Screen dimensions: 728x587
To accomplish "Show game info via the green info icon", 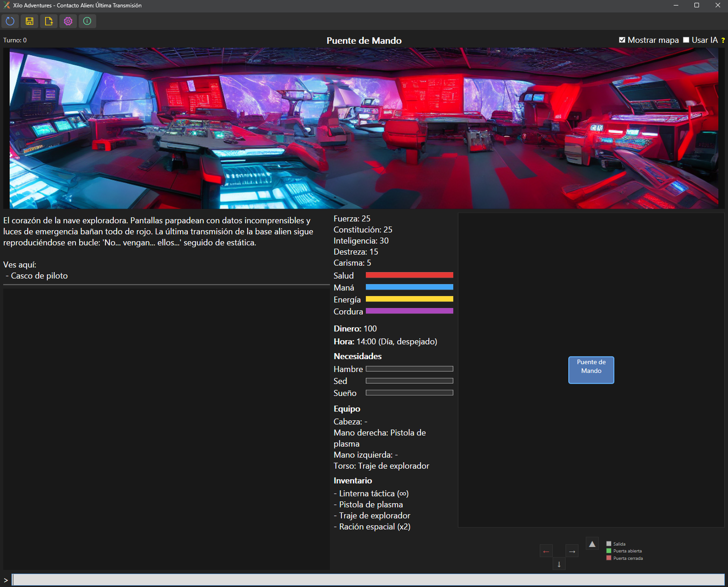I will [87, 21].
